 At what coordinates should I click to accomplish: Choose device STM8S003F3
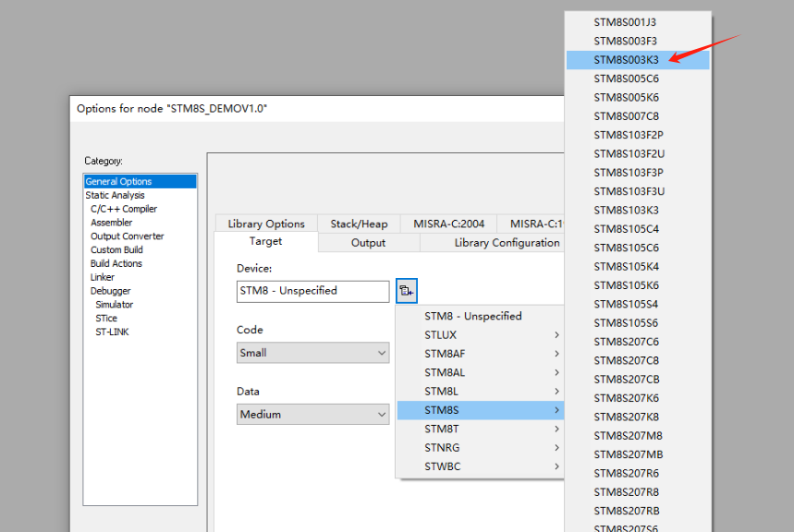638,41
